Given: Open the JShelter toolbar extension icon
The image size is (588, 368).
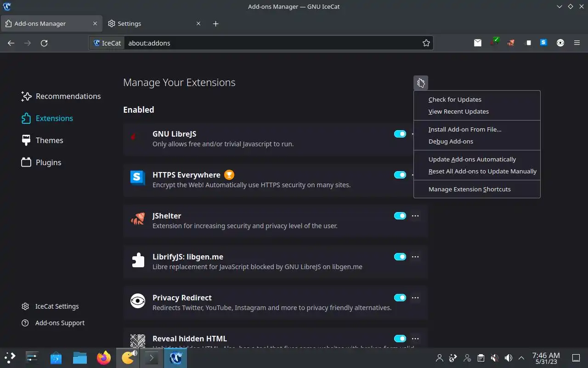Looking at the screenshot, I should 511,43.
